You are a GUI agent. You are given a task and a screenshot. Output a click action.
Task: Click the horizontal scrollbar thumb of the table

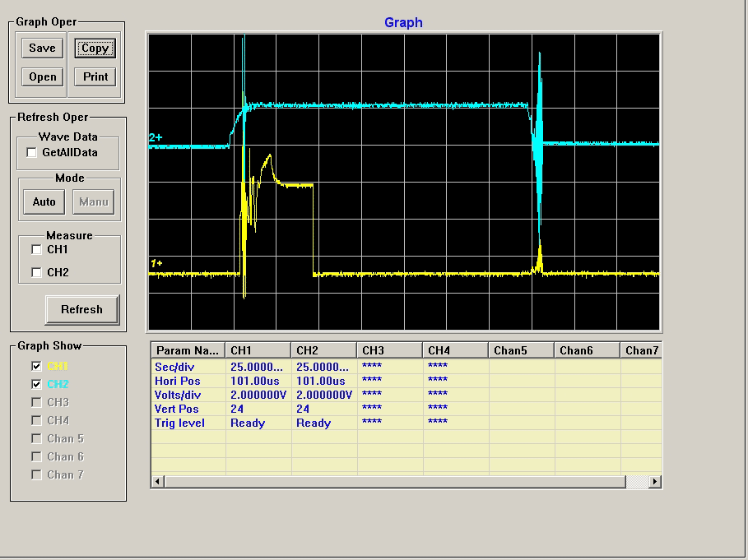point(394,482)
